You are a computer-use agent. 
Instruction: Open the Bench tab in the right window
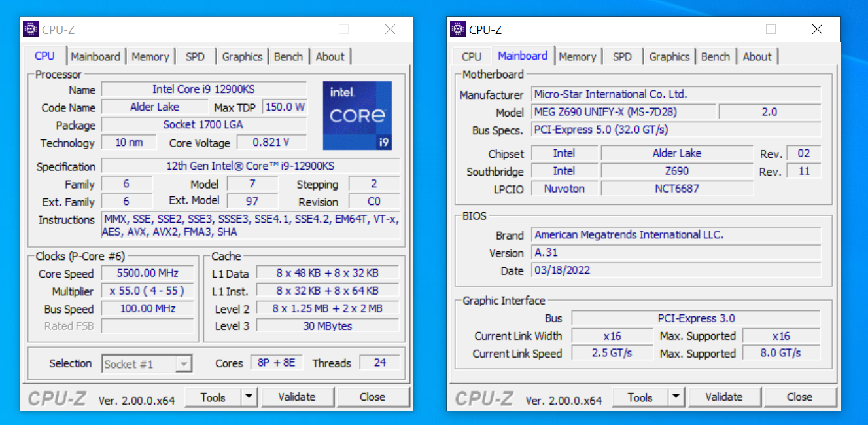coord(716,56)
